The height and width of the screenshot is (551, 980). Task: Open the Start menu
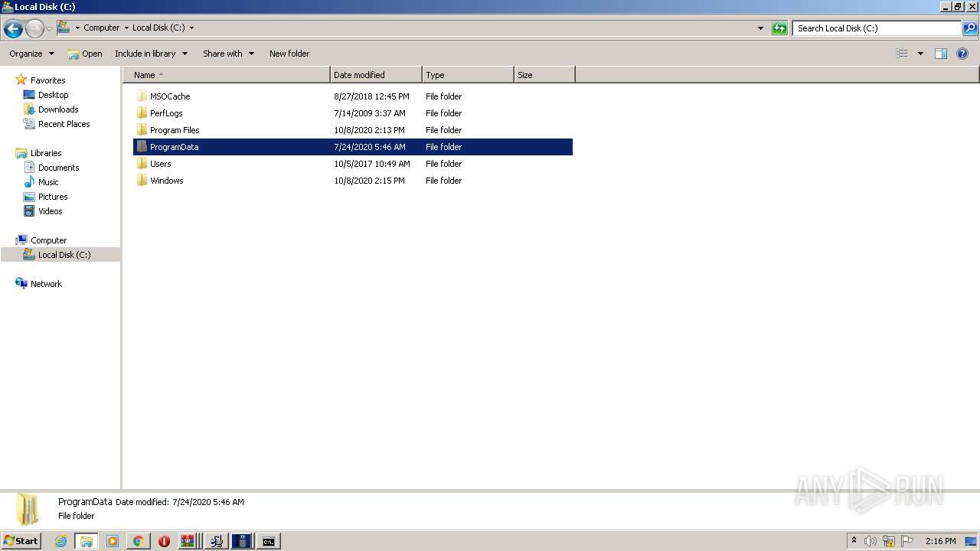pos(21,541)
